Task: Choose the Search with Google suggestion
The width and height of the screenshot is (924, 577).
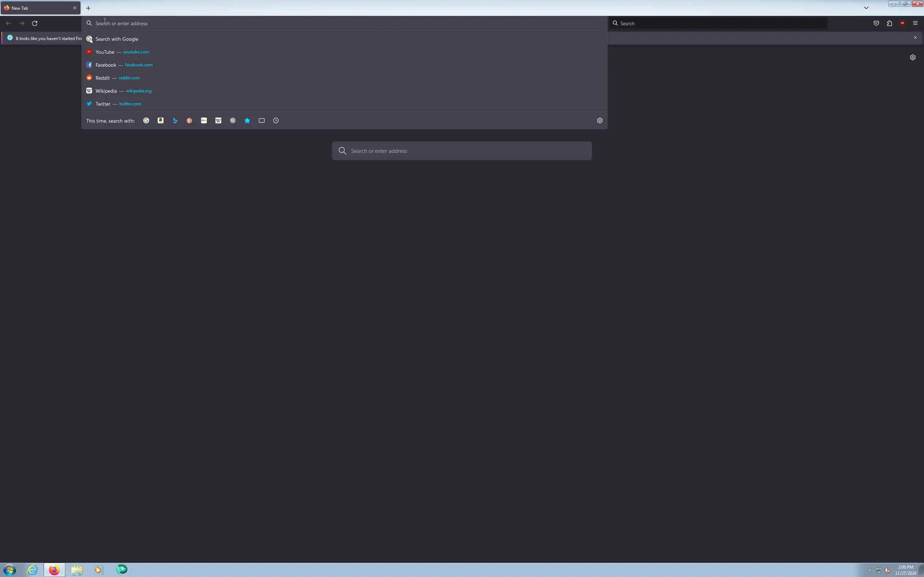Action: [117, 39]
